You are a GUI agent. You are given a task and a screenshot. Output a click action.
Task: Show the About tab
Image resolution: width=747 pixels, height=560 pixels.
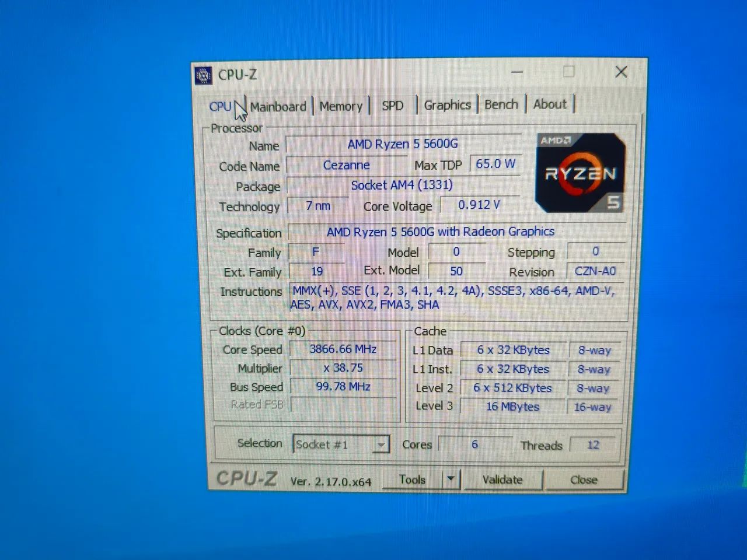(x=550, y=104)
